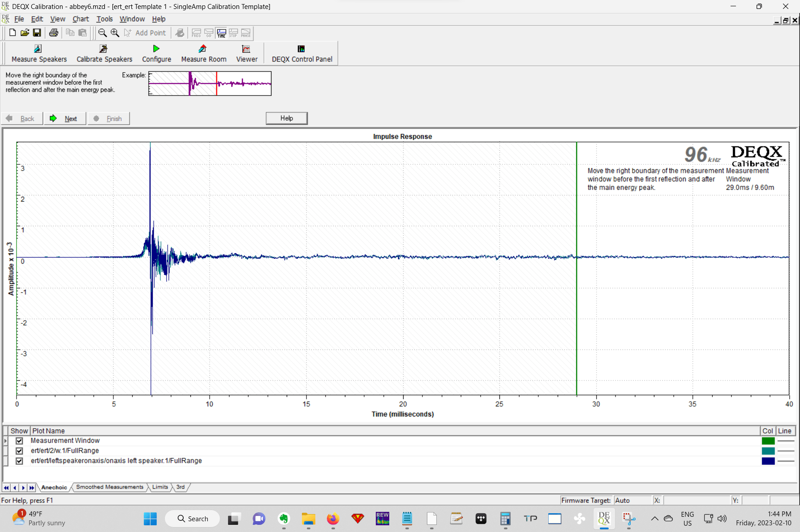Open the Help menu
The height and width of the screenshot is (532, 800).
[159, 19]
